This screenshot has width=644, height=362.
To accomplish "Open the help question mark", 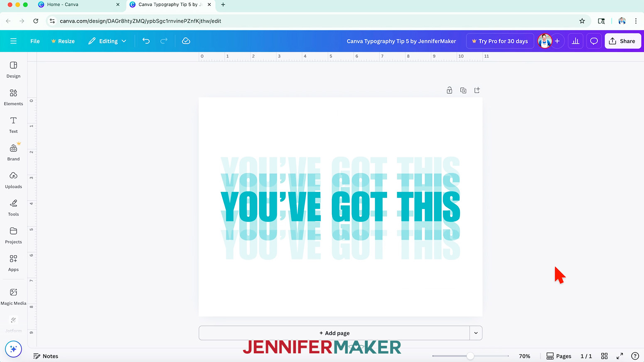I will click(x=635, y=356).
